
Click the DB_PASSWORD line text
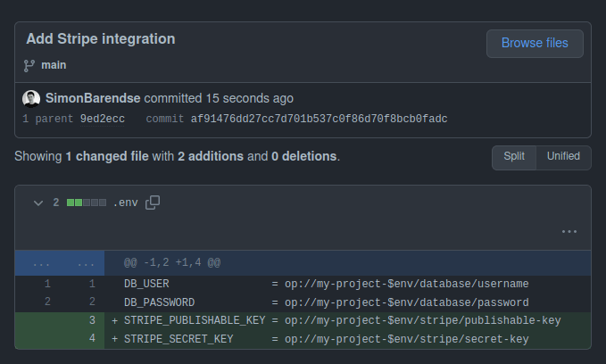(159, 302)
